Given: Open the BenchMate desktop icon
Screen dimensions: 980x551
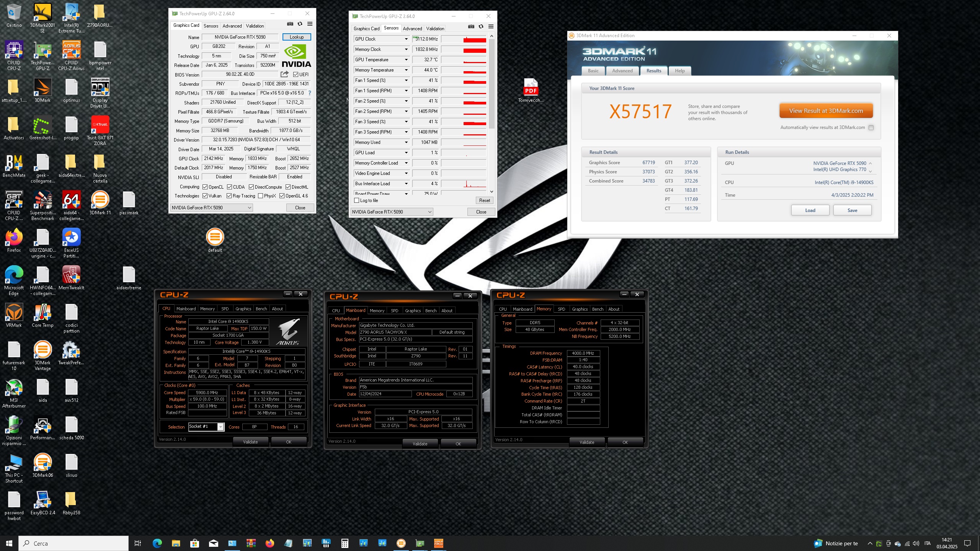Looking at the screenshot, I should pos(14,166).
